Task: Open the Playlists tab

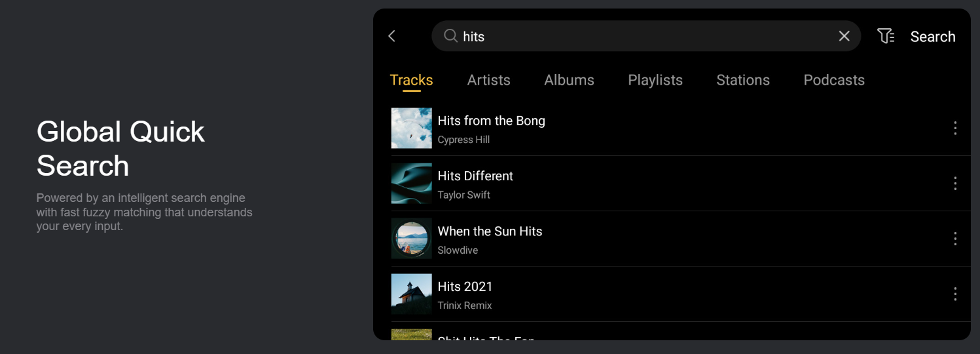Action: [655, 80]
